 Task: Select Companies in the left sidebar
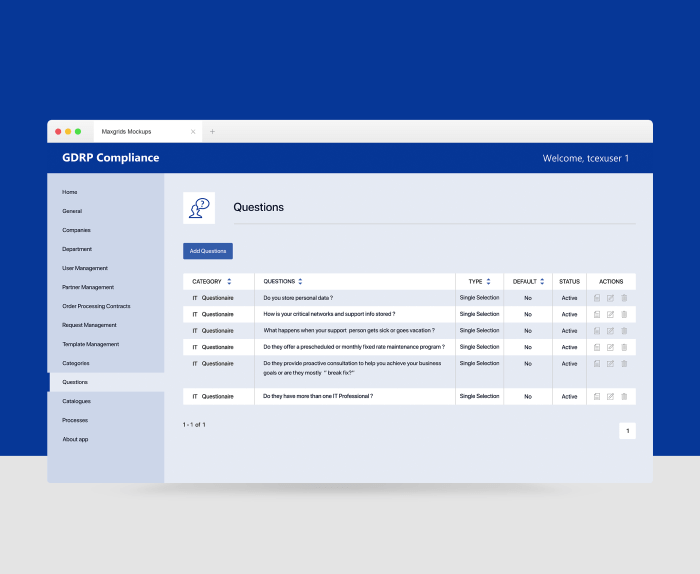click(76, 230)
